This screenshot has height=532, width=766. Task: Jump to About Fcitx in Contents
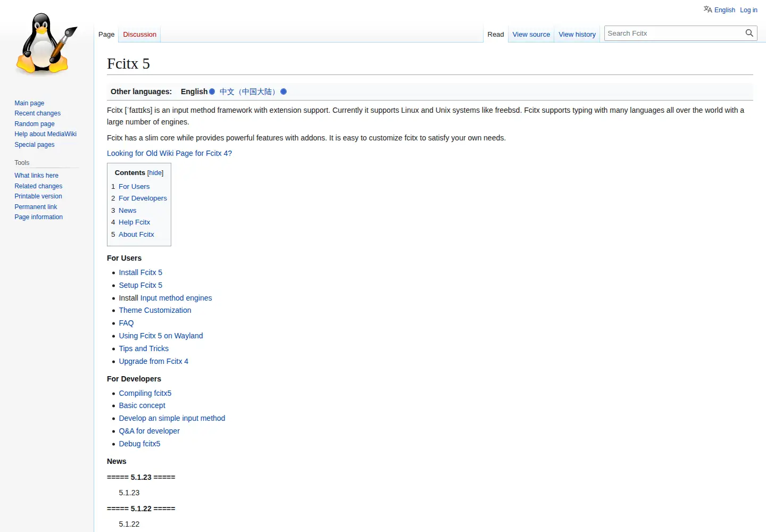pyautogui.click(x=136, y=235)
